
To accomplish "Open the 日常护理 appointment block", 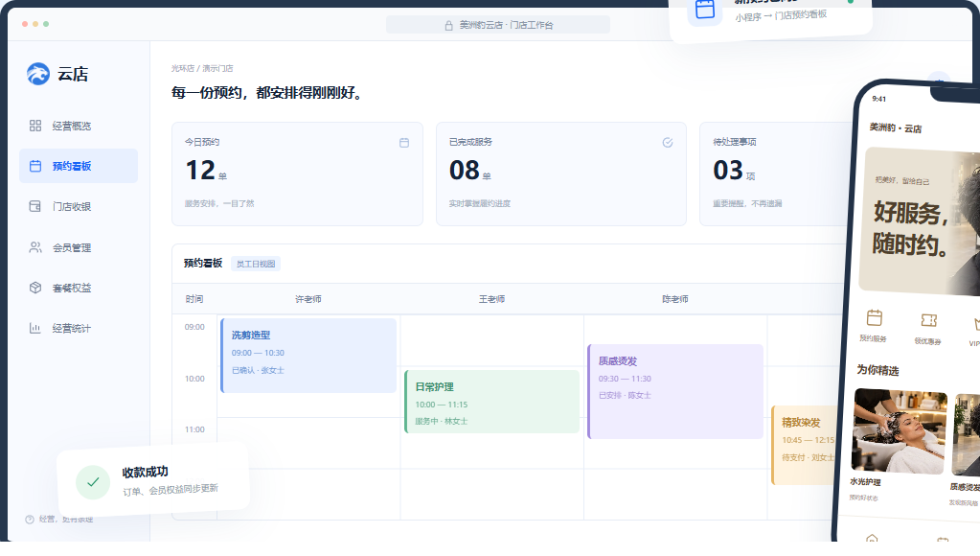I will tap(491, 402).
